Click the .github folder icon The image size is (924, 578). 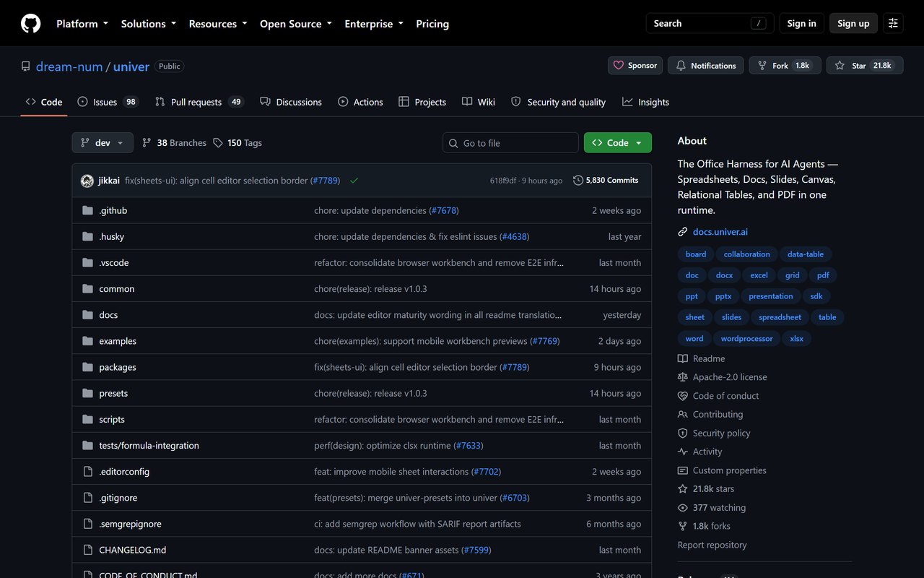pyautogui.click(x=88, y=211)
